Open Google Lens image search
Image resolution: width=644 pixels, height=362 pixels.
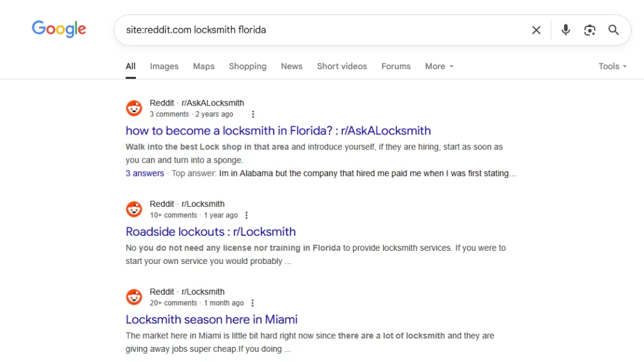click(589, 30)
